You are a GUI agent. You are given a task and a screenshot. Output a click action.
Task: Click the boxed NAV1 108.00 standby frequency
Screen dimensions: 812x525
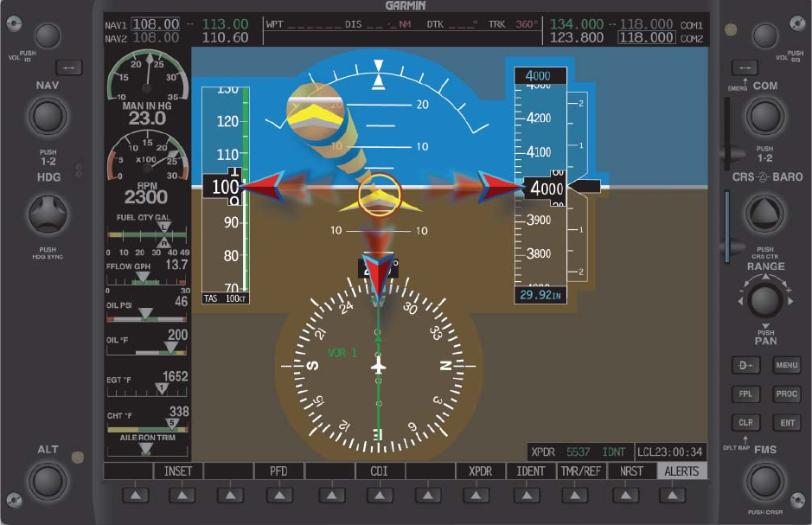pyautogui.click(x=156, y=24)
